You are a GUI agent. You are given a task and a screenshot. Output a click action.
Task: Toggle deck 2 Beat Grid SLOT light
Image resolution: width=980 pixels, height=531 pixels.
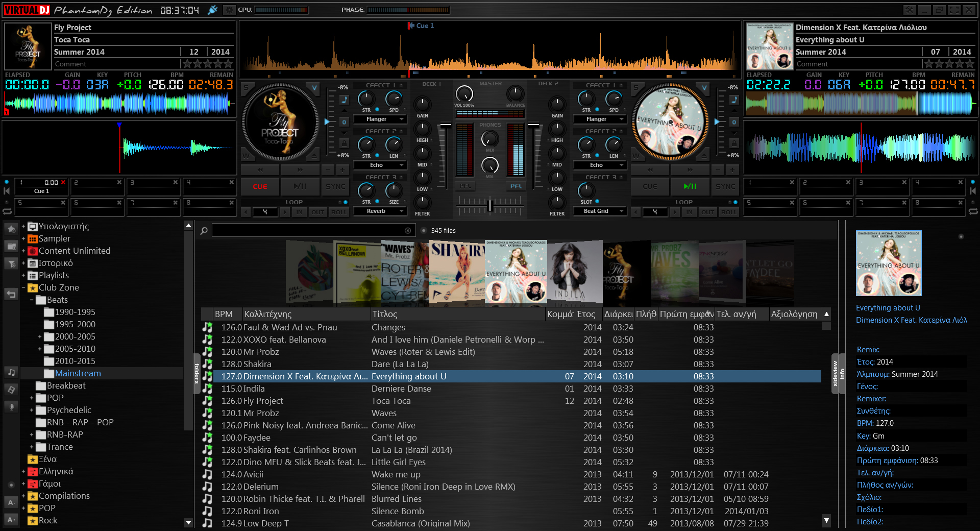[x=597, y=202]
